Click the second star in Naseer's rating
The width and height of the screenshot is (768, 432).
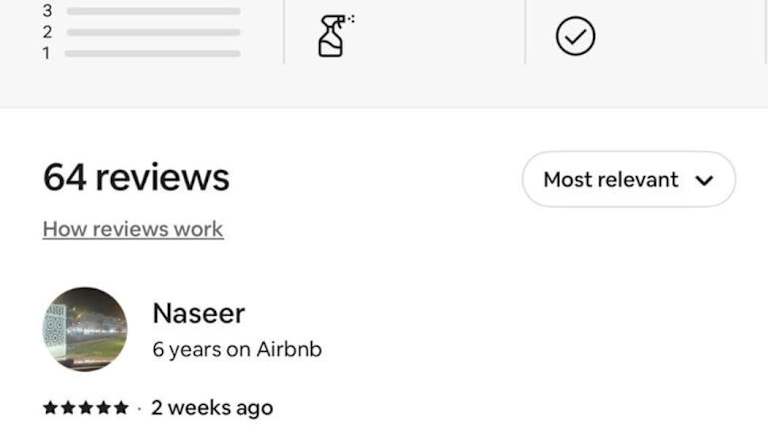tap(68, 408)
